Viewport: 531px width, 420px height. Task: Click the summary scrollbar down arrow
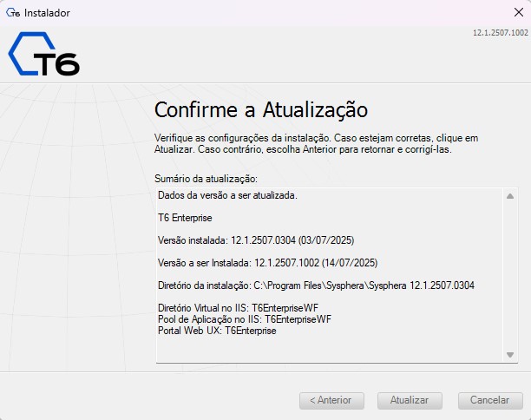[x=510, y=355]
